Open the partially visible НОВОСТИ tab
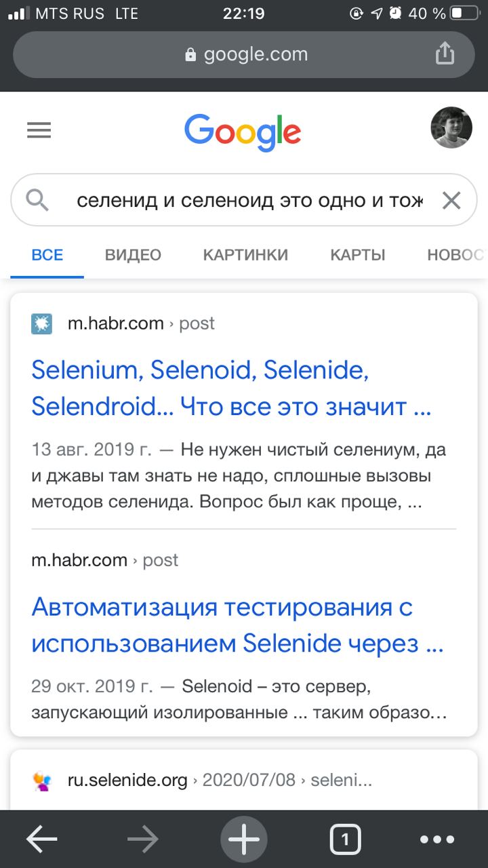This screenshot has width=488, height=868. 457,255
